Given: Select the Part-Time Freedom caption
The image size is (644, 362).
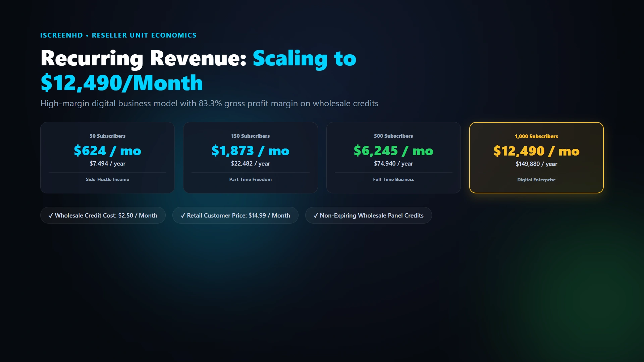Looking at the screenshot, I should click(x=250, y=179).
